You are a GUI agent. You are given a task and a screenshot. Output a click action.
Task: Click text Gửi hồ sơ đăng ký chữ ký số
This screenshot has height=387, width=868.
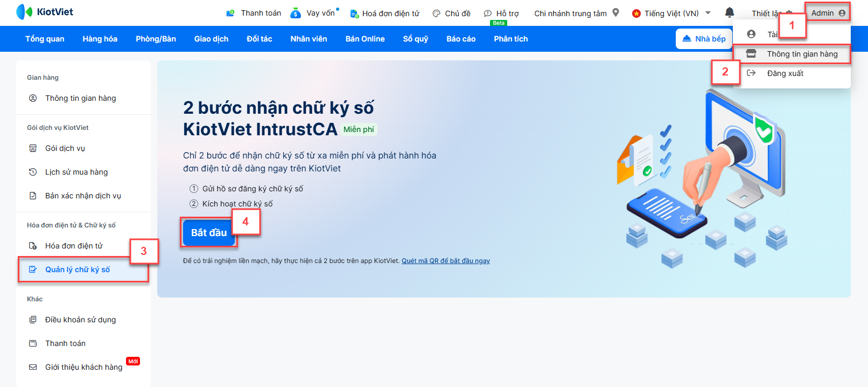(253, 189)
